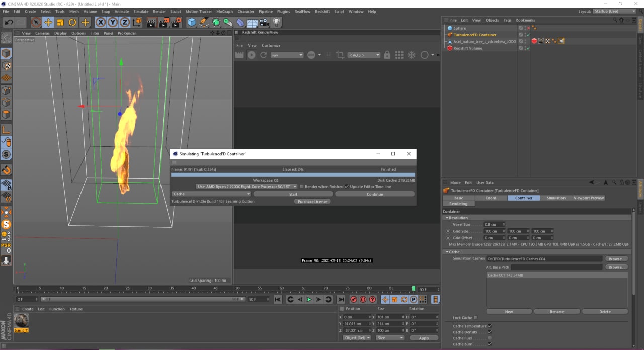Open the Rendering tab
Image resolution: width=644 pixels, height=350 pixels.
point(458,204)
